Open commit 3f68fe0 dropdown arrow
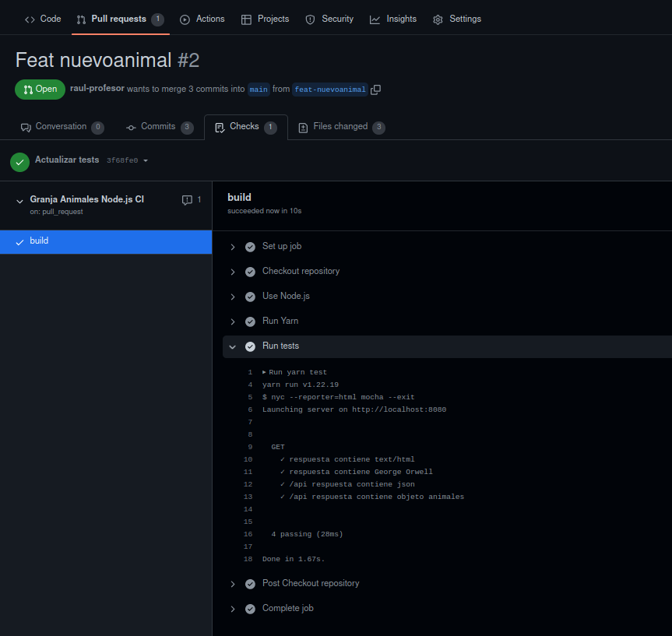This screenshot has width=672, height=636. [146, 161]
